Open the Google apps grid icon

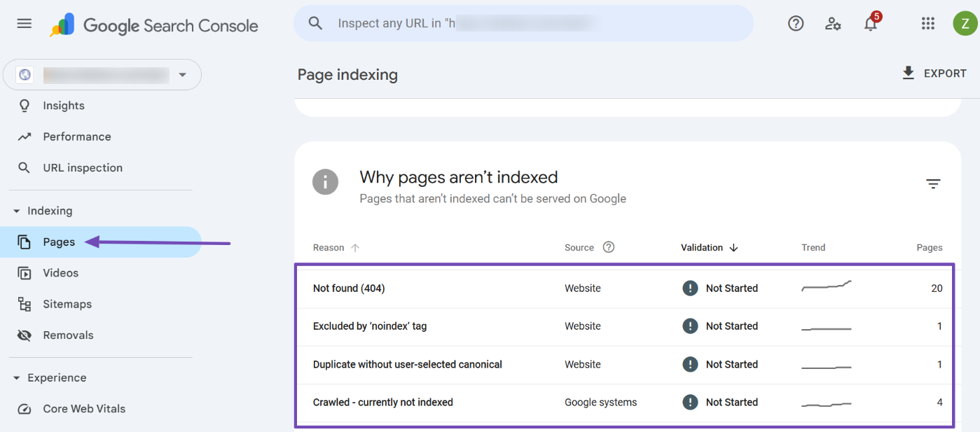point(928,23)
